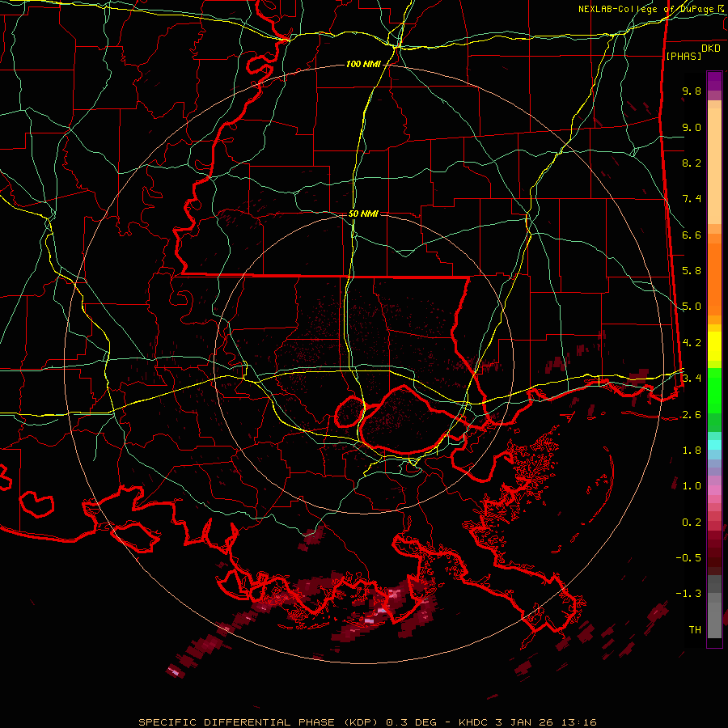The width and height of the screenshot is (728, 728).
Task: Click the -1.3 value on the color scale
Action: [688, 594]
